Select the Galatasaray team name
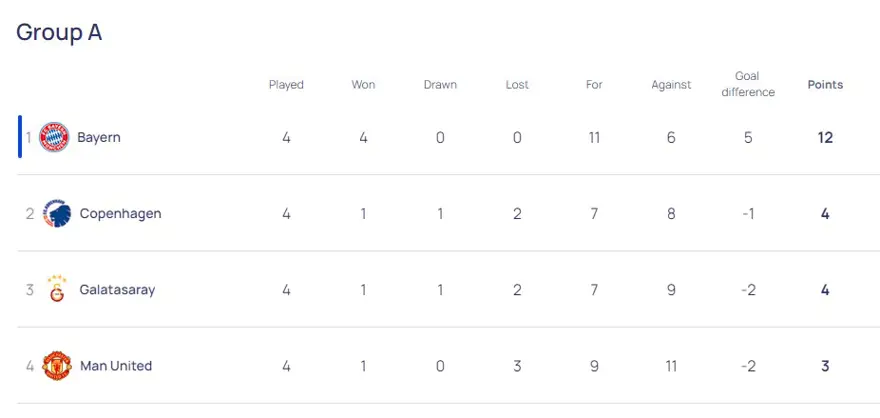 (117, 290)
